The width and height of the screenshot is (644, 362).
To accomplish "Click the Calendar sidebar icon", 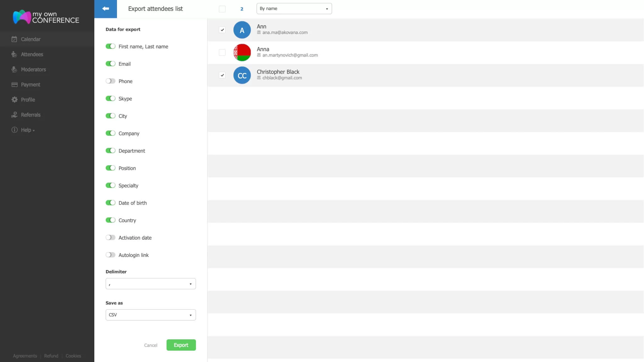I will [x=14, y=39].
